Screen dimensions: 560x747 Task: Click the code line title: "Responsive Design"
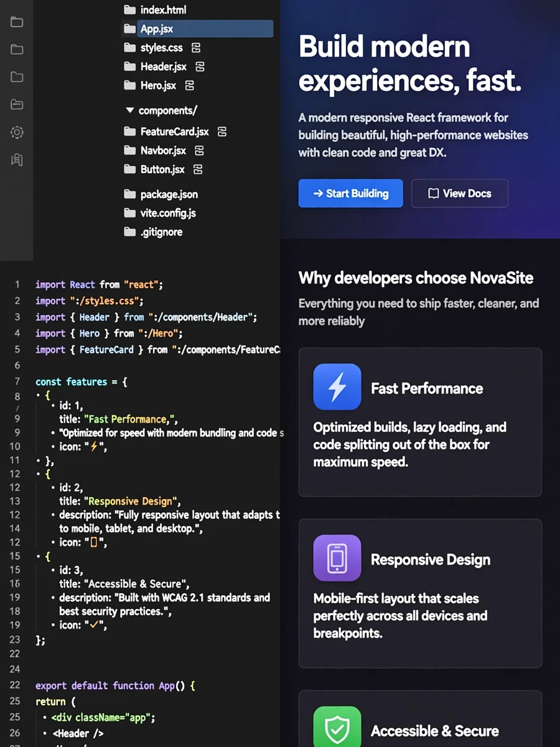(119, 501)
